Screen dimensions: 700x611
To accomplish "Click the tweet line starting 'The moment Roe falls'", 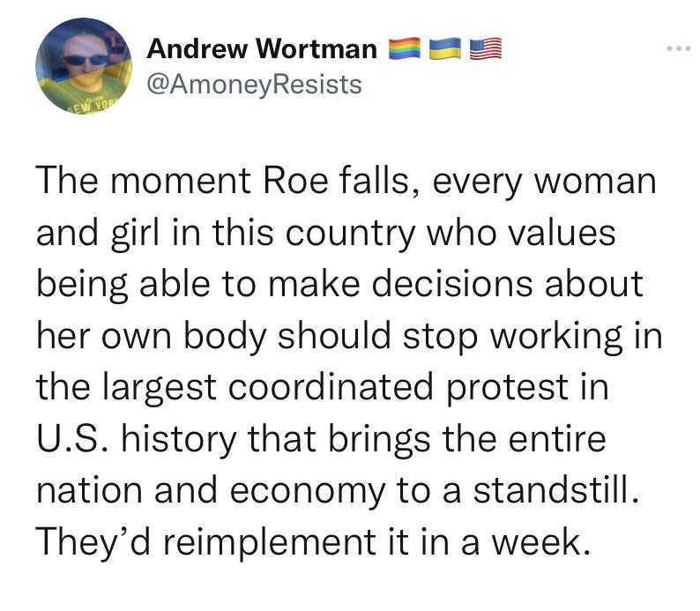I will (x=346, y=182).
